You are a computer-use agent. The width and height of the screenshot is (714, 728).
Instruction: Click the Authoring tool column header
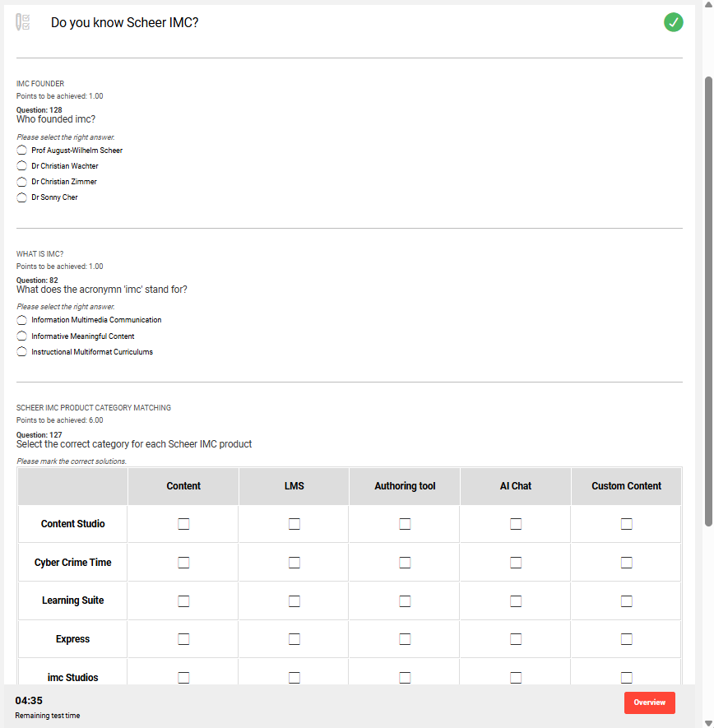pyautogui.click(x=405, y=486)
